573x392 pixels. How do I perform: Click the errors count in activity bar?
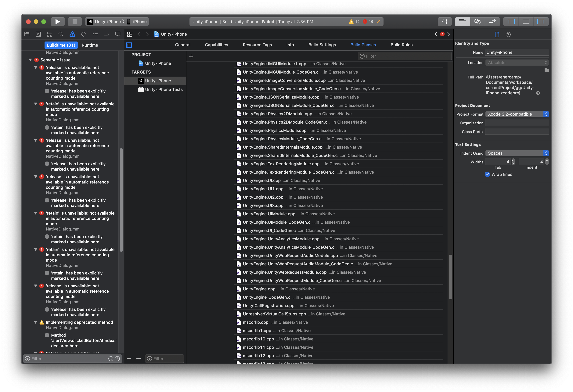[368, 22]
